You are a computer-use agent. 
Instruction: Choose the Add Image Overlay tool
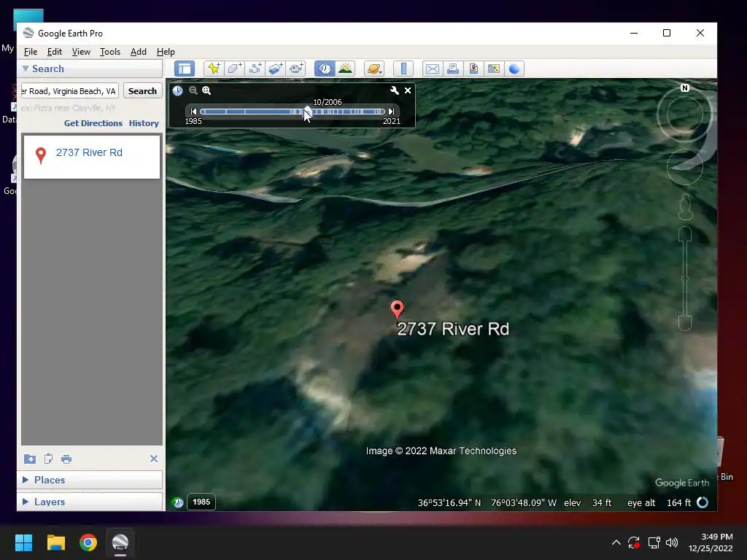tap(275, 69)
